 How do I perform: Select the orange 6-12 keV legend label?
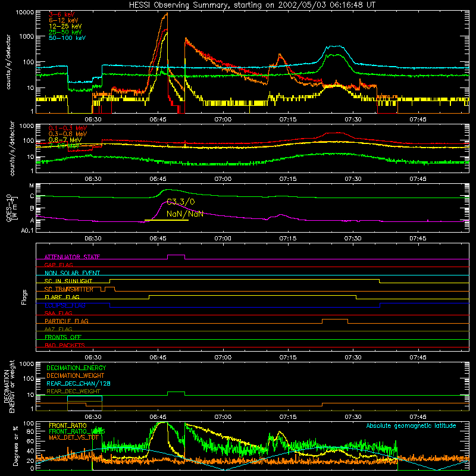tap(64, 20)
